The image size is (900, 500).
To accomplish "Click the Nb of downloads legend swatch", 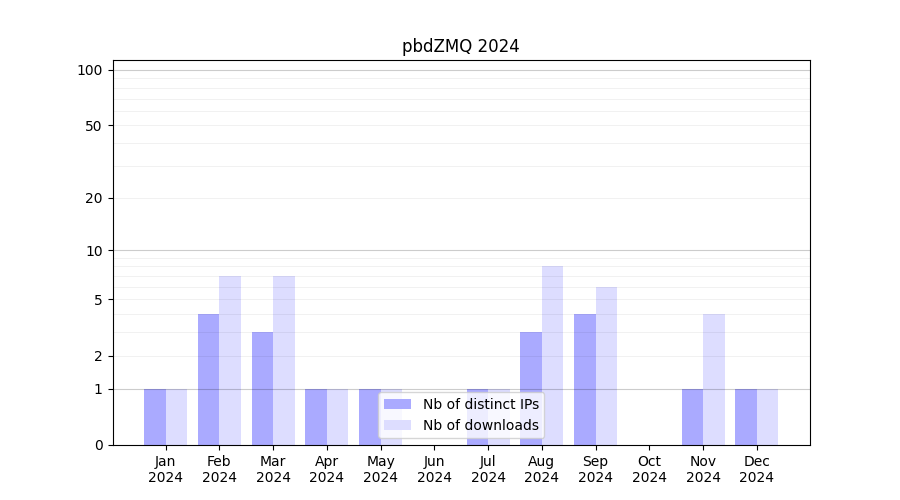I will 397,425.
